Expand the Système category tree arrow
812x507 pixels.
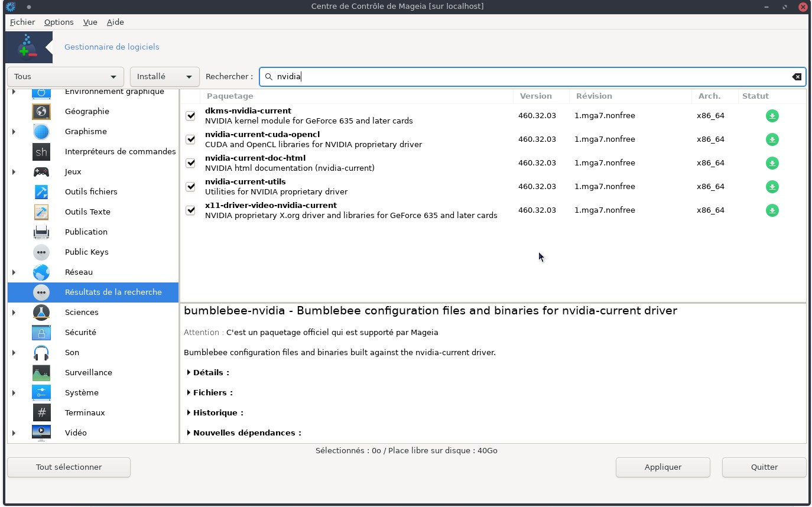14,392
